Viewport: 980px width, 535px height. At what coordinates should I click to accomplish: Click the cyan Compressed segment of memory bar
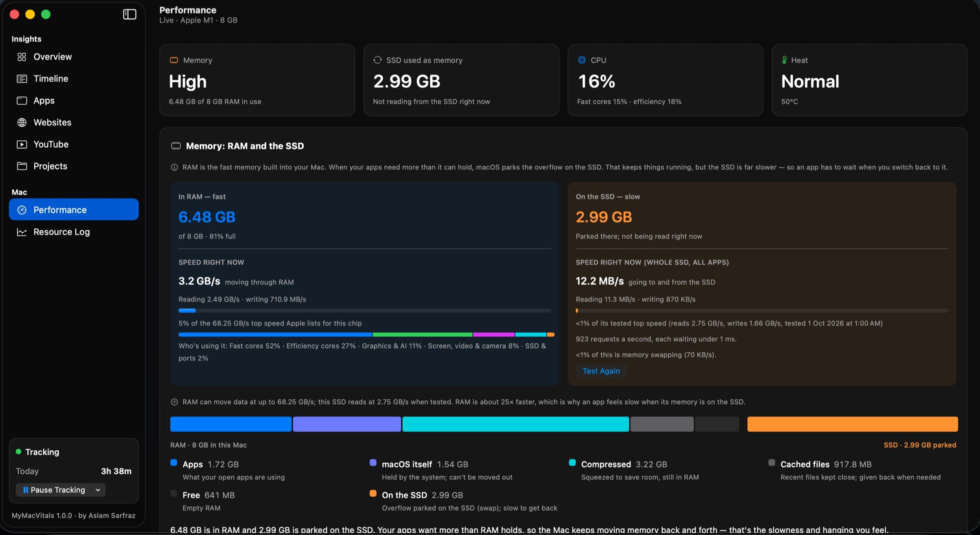tap(516, 424)
